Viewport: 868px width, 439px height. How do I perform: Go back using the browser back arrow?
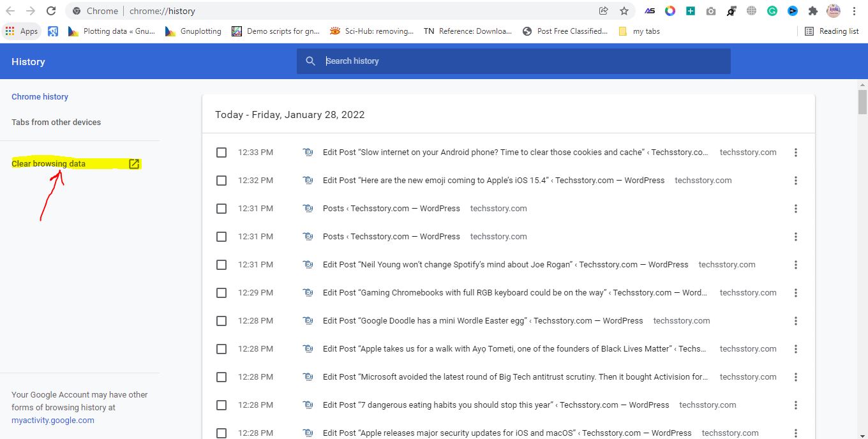click(x=10, y=11)
